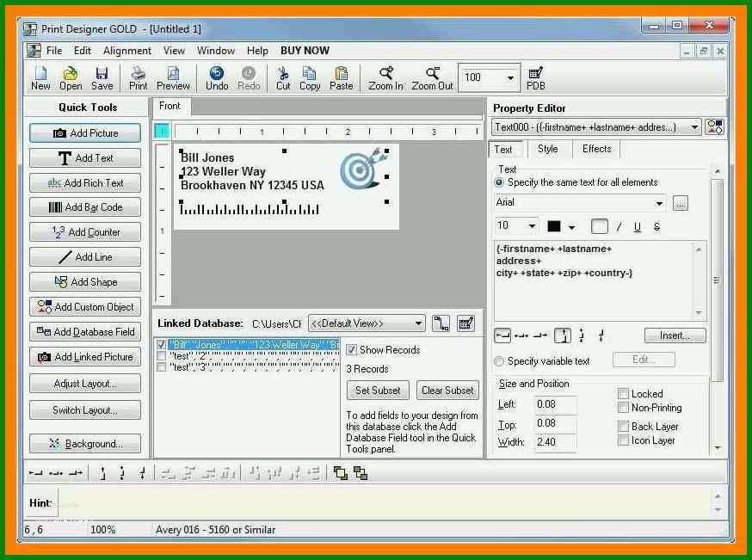Open the Alignment menu
Viewport: 752px width, 560px height.
tap(127, 51)
